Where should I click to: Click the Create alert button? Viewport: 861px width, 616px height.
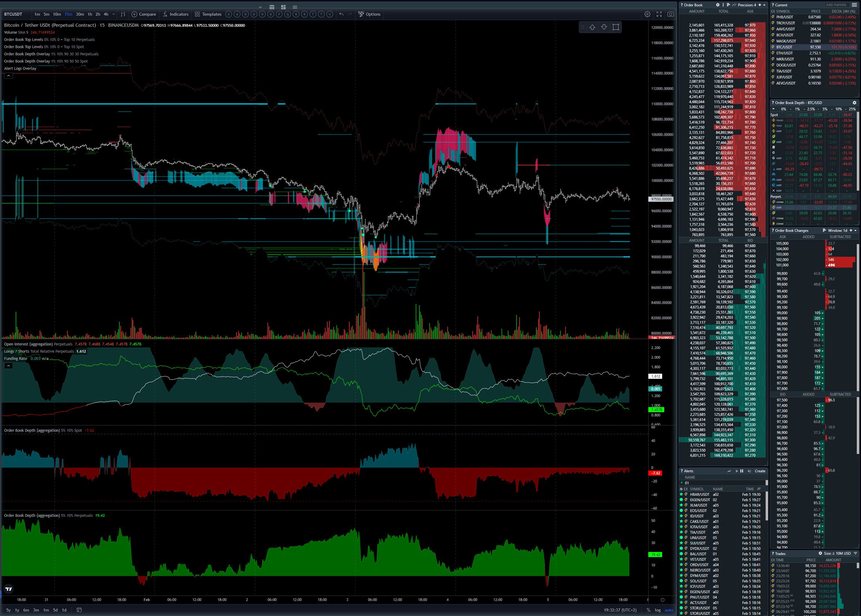[760, 471]
